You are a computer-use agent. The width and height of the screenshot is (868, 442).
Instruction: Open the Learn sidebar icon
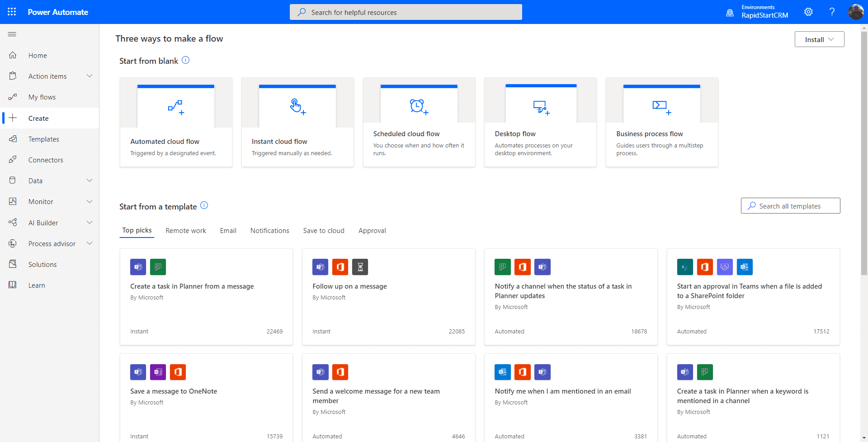tap(14, 285)
